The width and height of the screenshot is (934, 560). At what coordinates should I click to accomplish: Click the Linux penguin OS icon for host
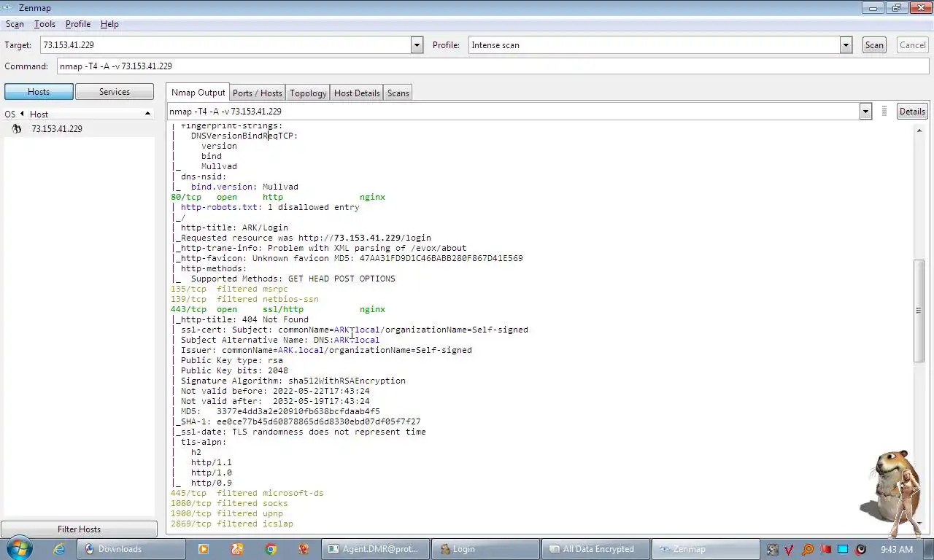click(17, 128)
